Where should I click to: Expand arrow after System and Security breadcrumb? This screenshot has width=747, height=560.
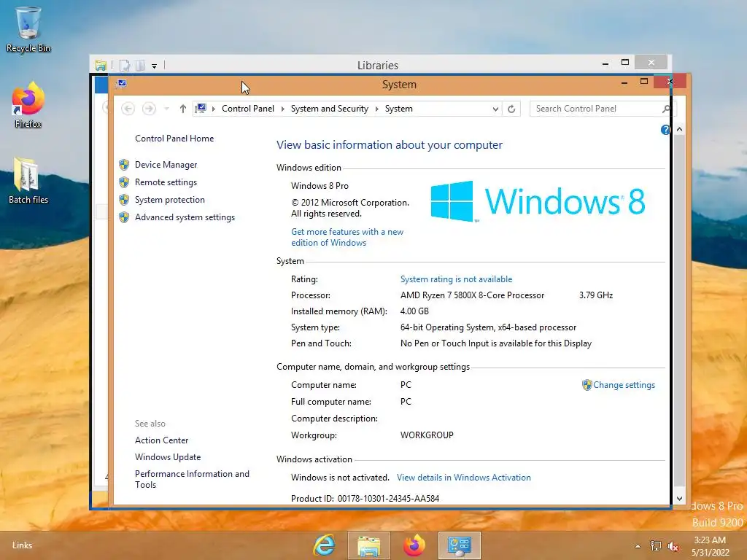(377, 109)
